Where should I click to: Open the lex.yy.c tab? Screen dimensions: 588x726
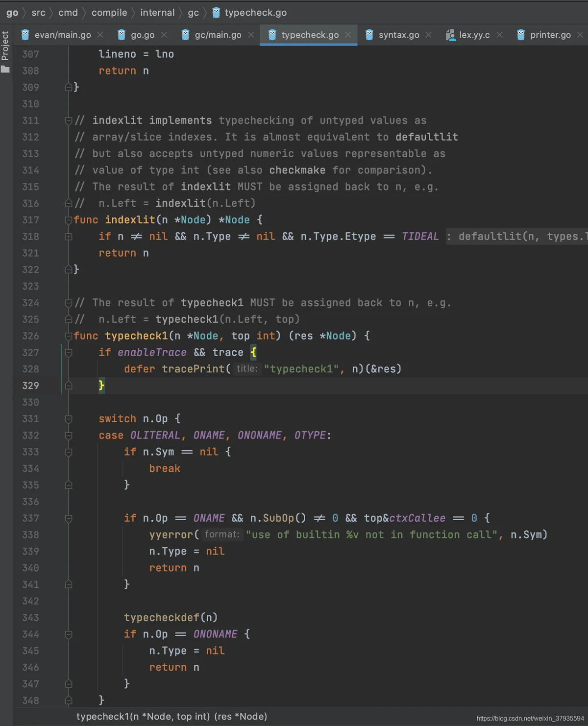coord(474,35)
